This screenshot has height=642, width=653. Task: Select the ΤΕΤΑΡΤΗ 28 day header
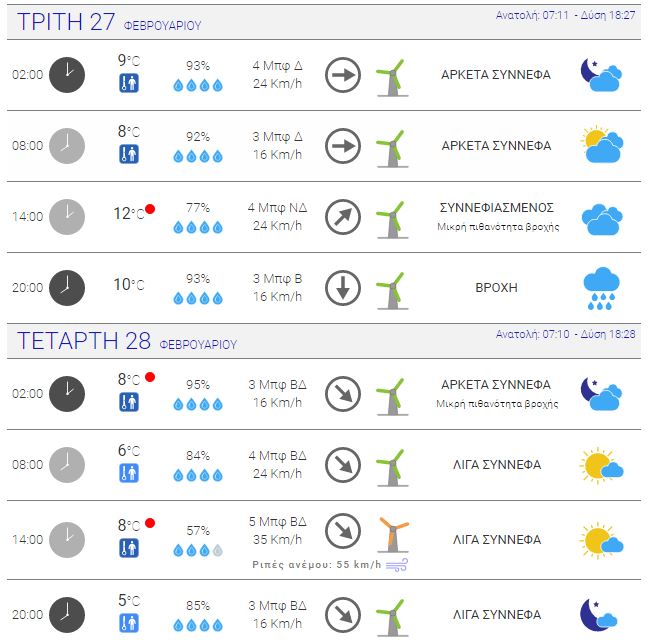127,341
